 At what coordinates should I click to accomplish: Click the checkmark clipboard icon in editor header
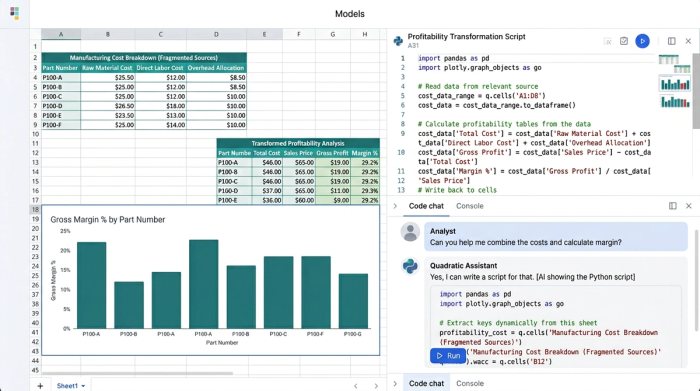(x=624, y=41)
